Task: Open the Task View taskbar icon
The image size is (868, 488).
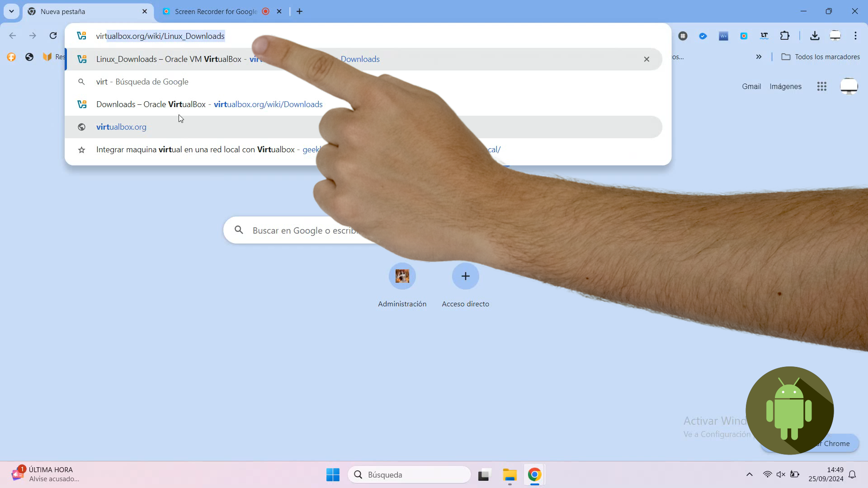Action: point(484,474)
